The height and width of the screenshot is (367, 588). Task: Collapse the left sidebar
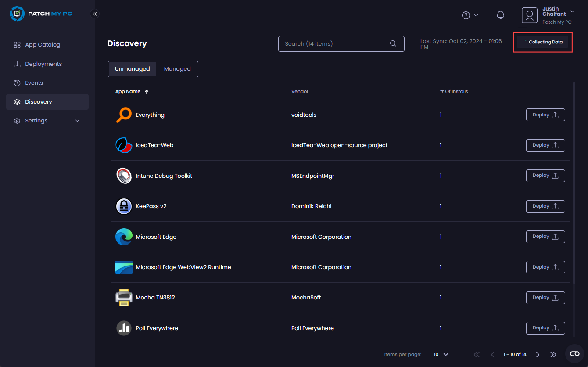[95, 14]
